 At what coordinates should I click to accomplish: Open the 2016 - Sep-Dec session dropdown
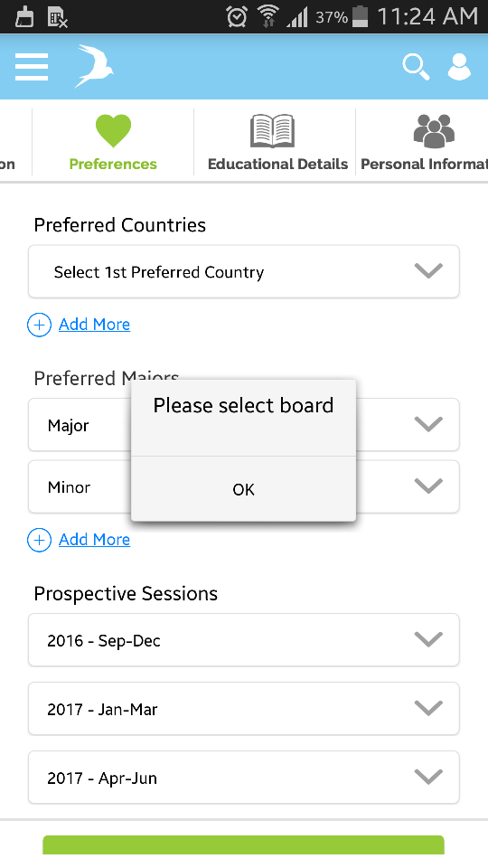click(243, 640)
